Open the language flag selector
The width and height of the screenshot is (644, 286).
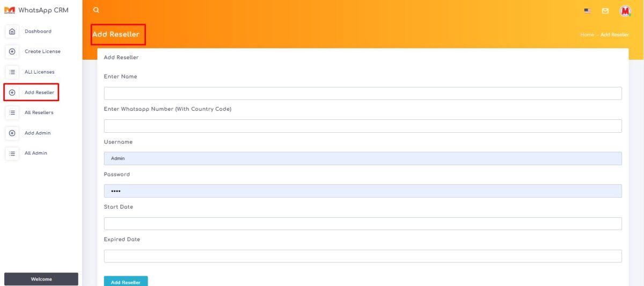587,11
